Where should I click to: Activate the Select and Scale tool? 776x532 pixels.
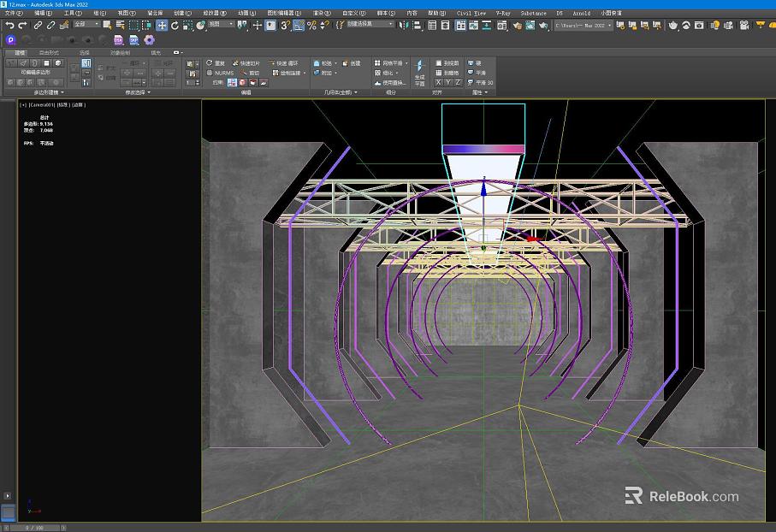[x=187, y=26]
